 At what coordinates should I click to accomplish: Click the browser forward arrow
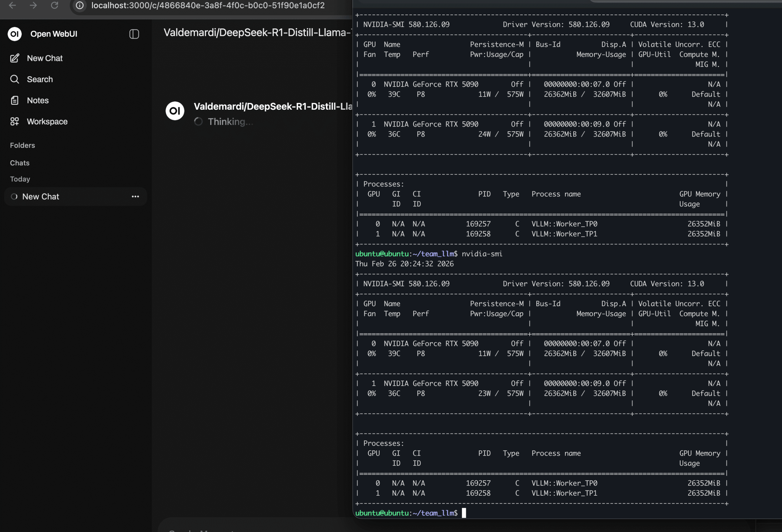33,6
